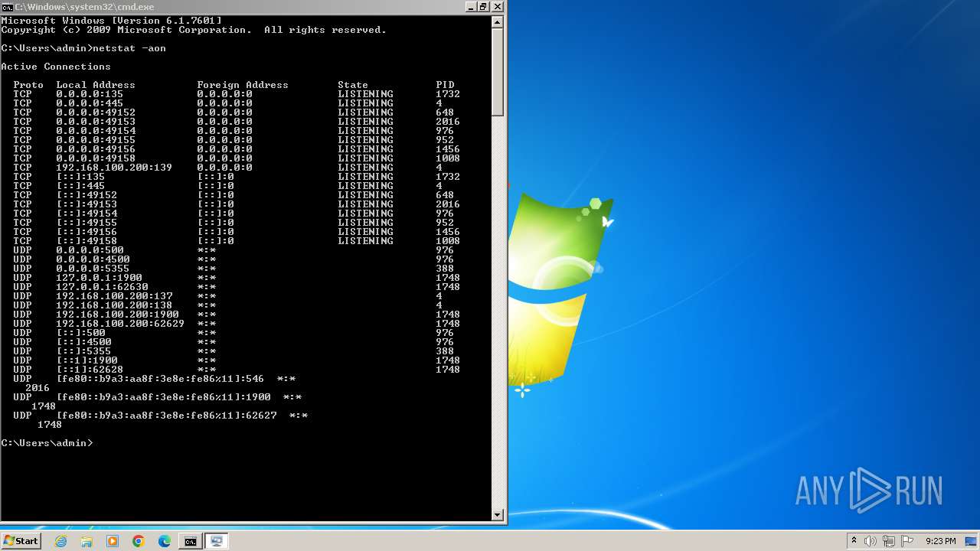
Task: Click local address '0.0.0.0:445'
Action: [x=90, y=103]
